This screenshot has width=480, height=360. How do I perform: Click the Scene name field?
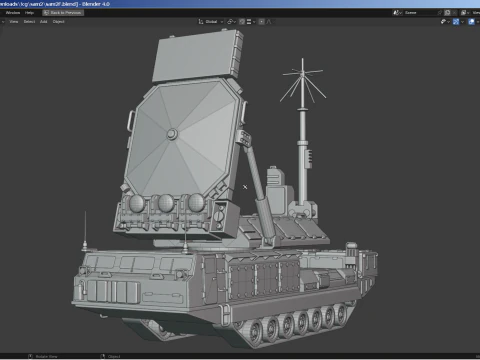(x=420, y=13)
